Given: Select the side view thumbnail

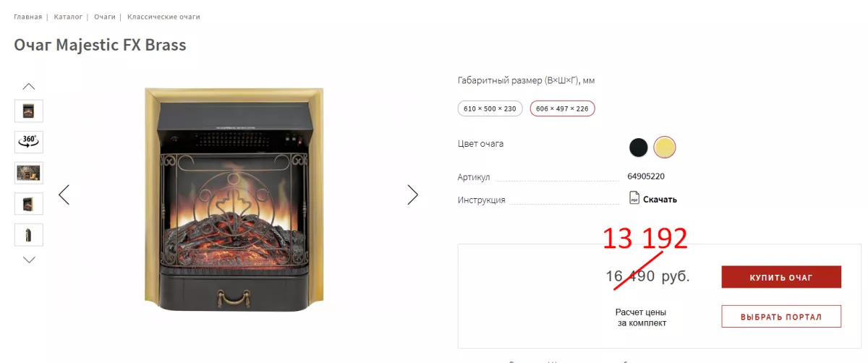Looking at the screenshot, I should [29, 235].
